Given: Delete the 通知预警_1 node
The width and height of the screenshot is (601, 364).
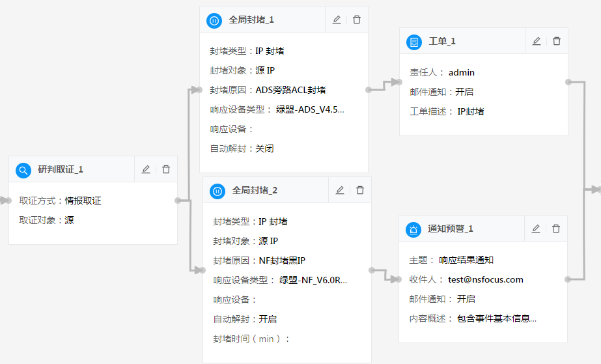Looking at the screenshot, I should click(x=556, y=229).
